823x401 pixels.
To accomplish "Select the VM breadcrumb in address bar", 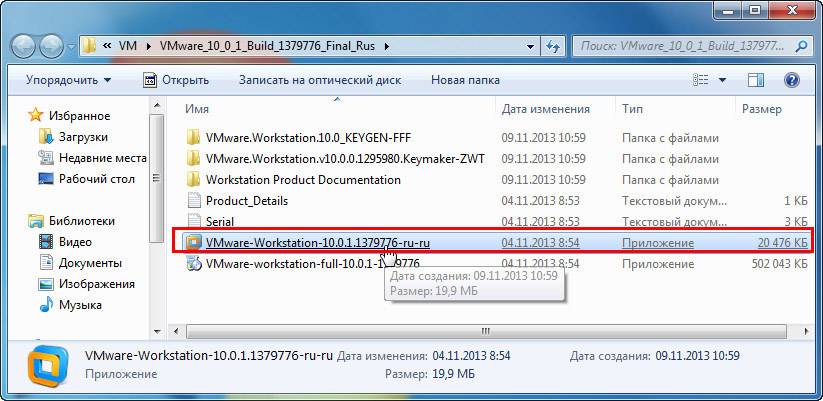I will pos(128,46).
